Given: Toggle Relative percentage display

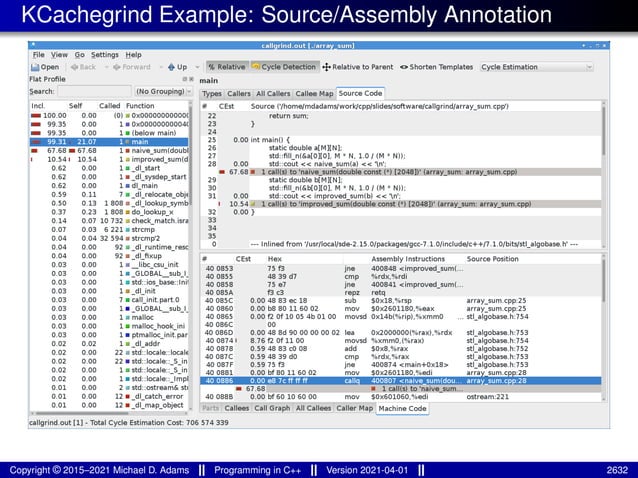Looking at the screenshot, I should (x=227, y=67).
